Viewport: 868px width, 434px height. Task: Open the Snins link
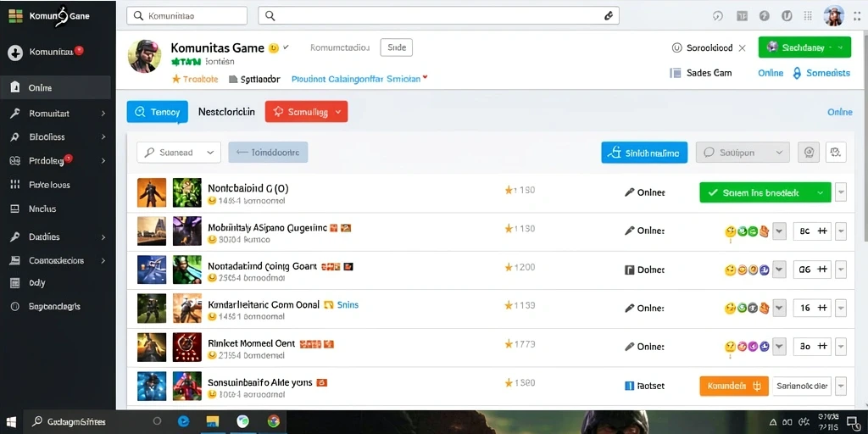348,304
